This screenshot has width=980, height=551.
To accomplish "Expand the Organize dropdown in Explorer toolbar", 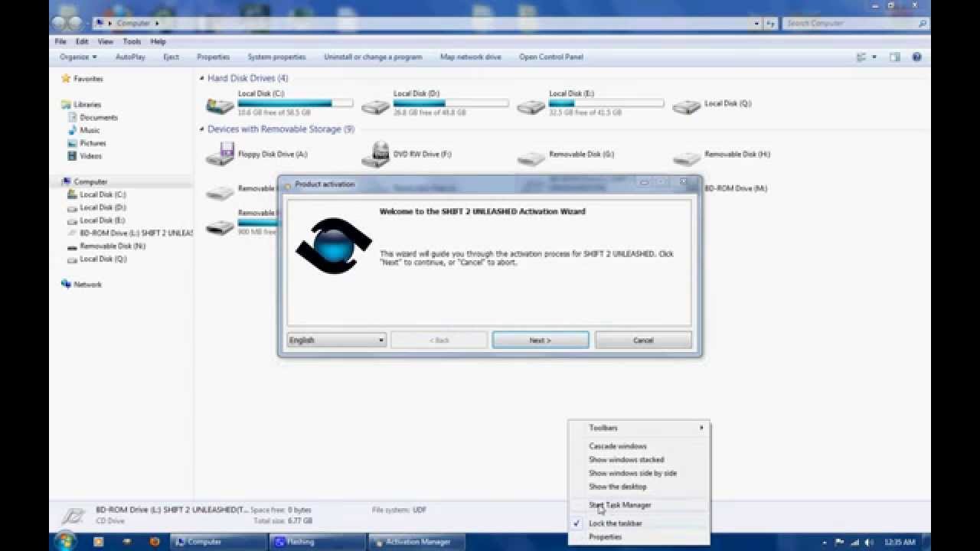I will click(x=78, y=57).
